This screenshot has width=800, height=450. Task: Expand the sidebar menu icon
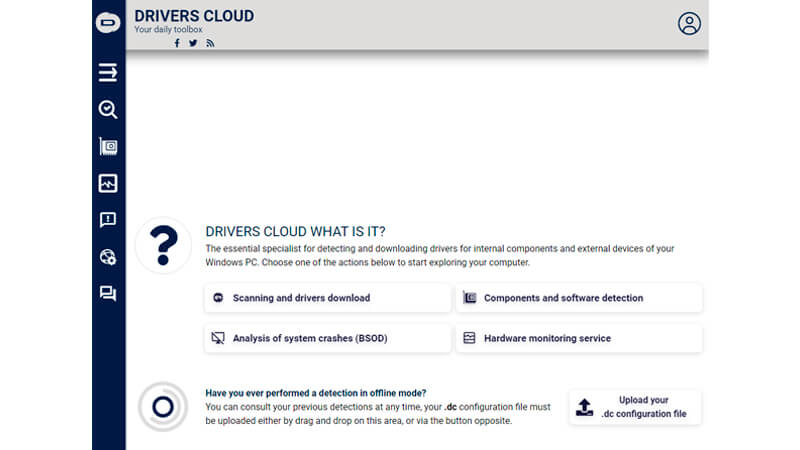point(108,72)
